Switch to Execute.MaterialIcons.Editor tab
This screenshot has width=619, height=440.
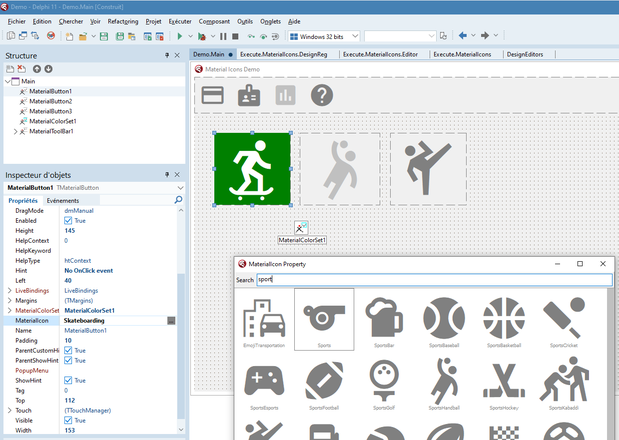(380, 54)
